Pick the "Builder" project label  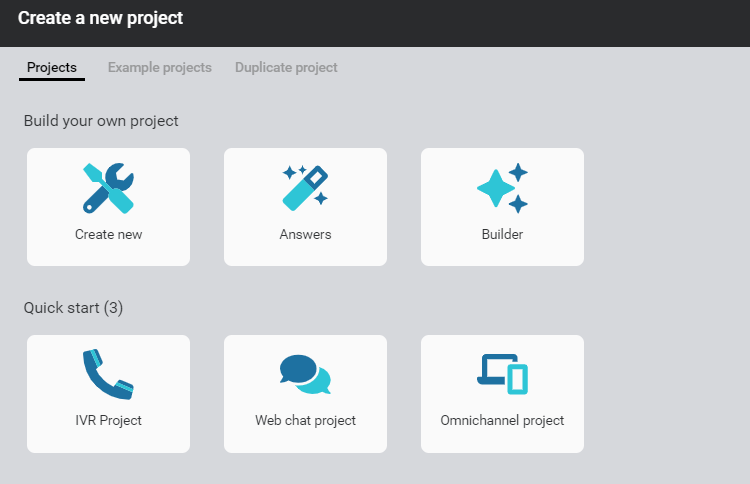tap(502, 235)
